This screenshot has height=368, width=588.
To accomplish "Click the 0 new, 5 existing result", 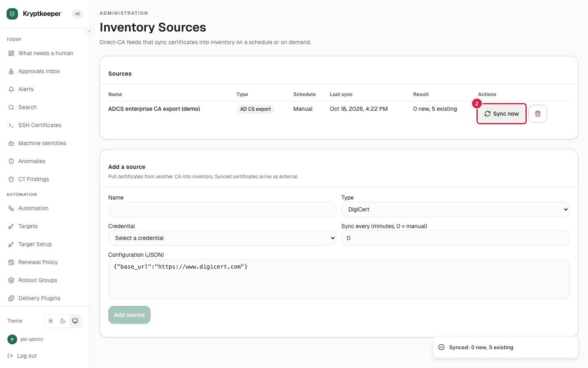I will [x=435, y=109].
